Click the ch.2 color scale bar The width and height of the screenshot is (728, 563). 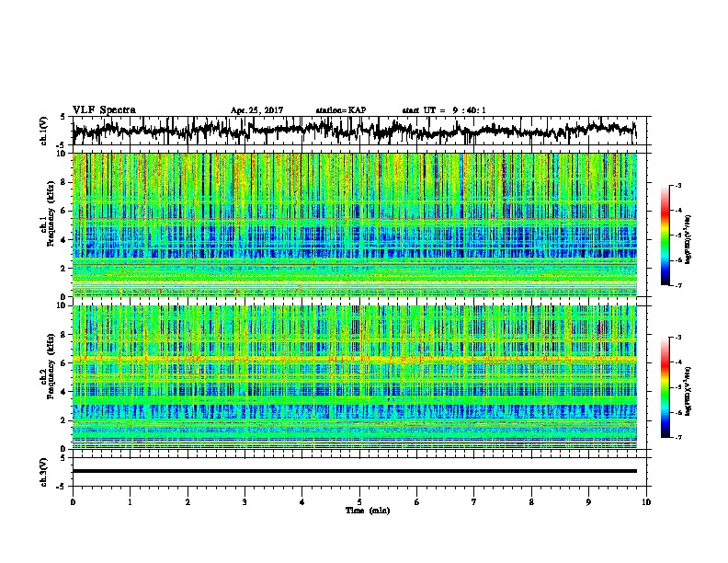665,387
